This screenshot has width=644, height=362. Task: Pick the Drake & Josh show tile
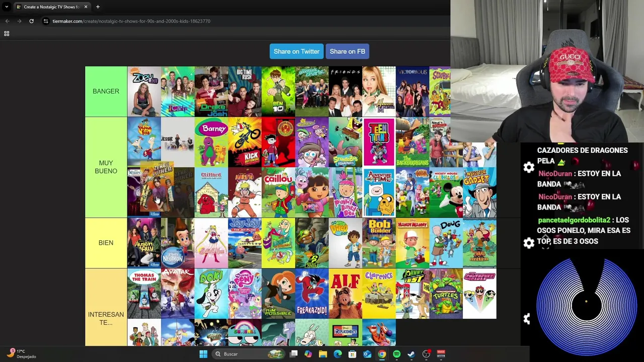click(211, 92)
